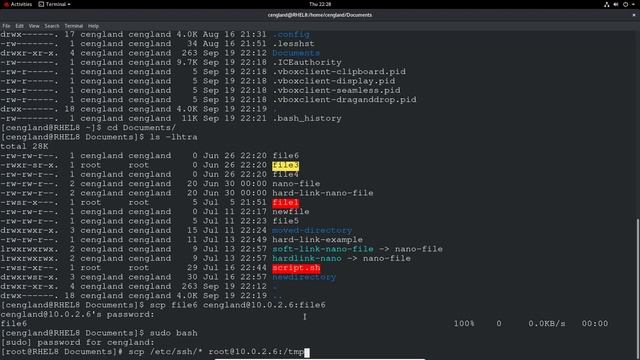Click the soft-link-nano-file link name

(x=323, y=249)
